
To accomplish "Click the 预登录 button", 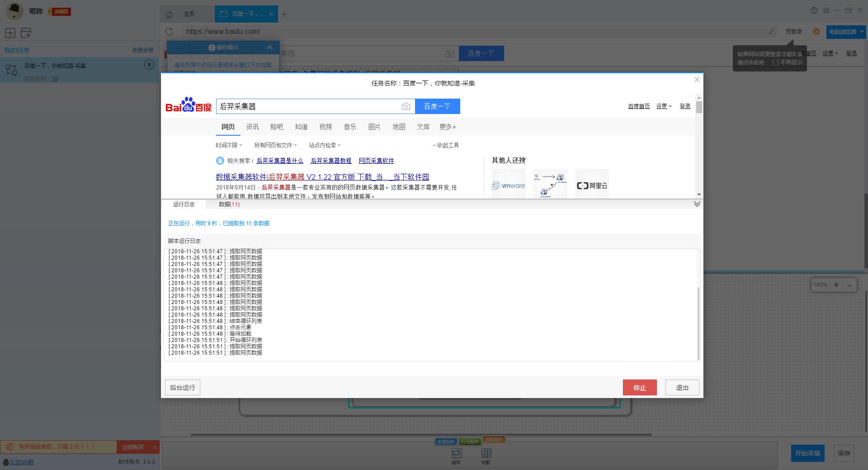I will 793,32.
